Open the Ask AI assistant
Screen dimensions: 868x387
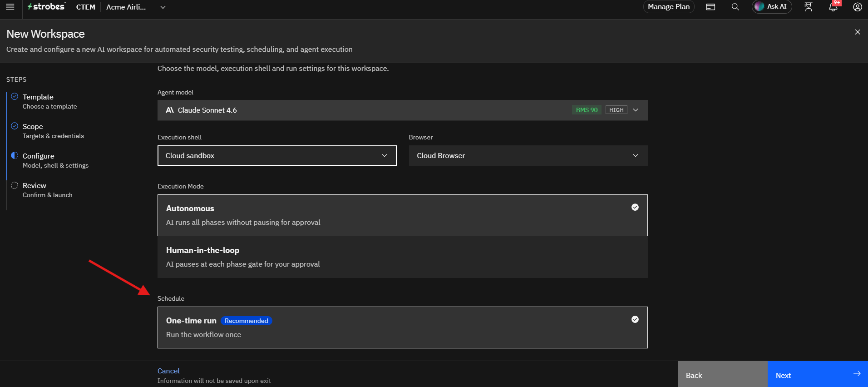coord(772,6)
